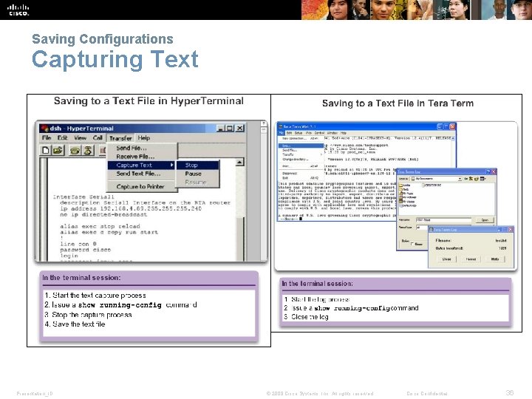Click the File name field in log file dialog
Screen dimensions: 532x399
[443, 220]
